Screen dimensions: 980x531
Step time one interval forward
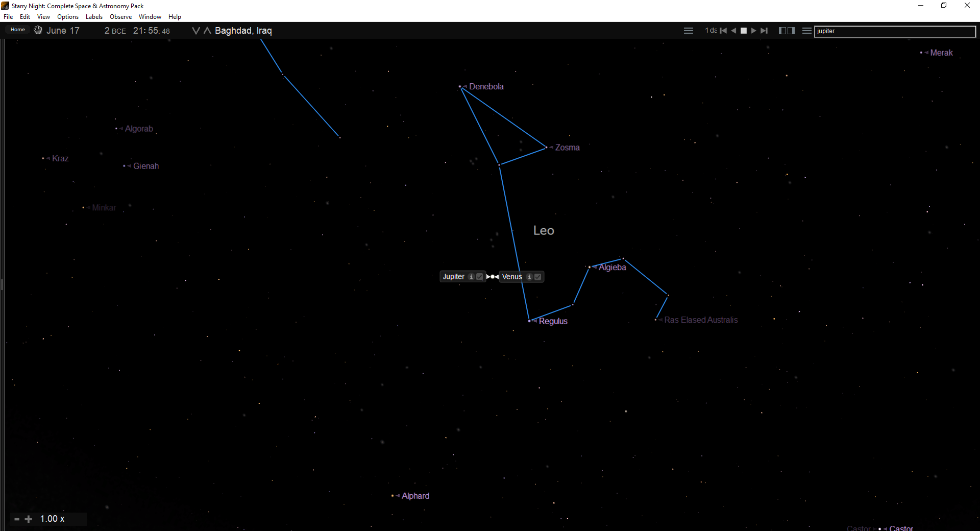pyautogui.click(x=764, y=31)
